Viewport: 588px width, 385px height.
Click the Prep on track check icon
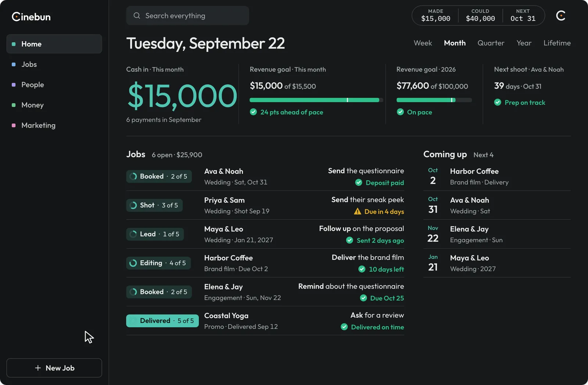(498, 102)
